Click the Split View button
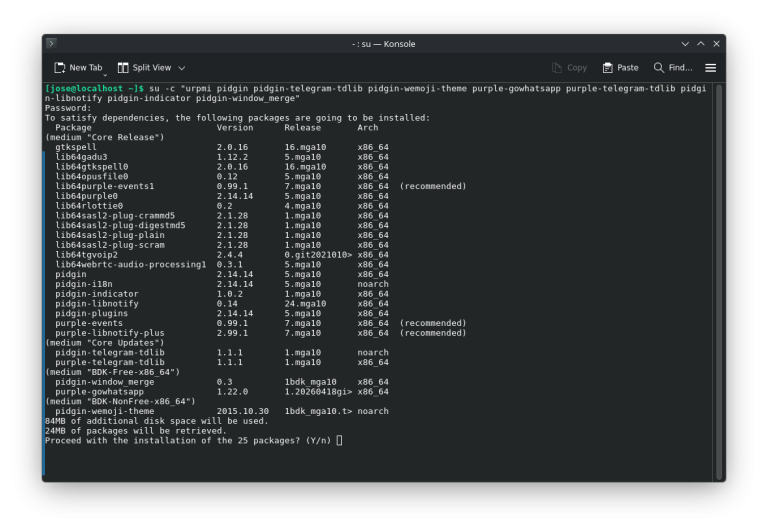 pos(145,68)
